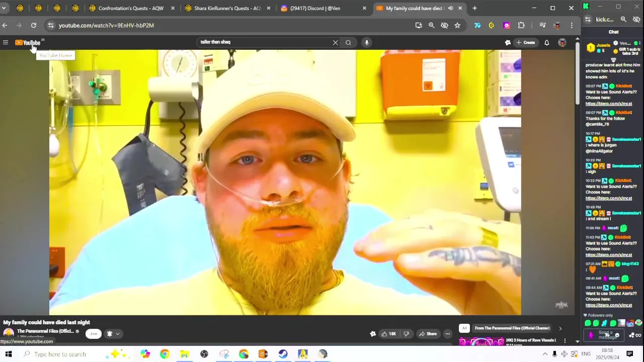Open Kick window site settings icon
Screen dimensions: 644x362
click(588, 20)
